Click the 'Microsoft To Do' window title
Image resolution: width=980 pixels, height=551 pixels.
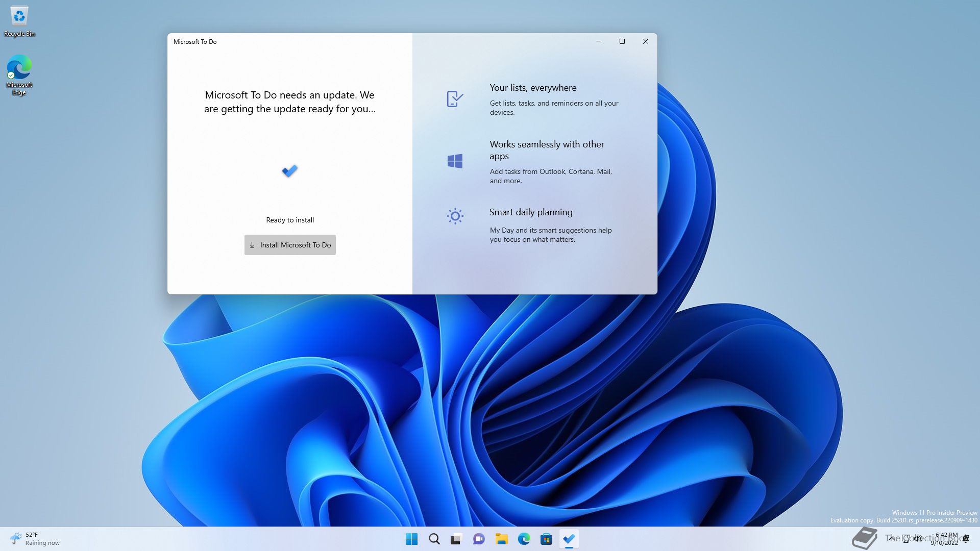pos(195,42)
